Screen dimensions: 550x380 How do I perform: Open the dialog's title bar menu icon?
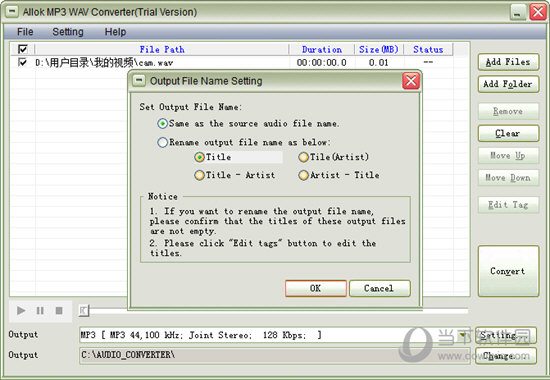click(x=139, y=80)
